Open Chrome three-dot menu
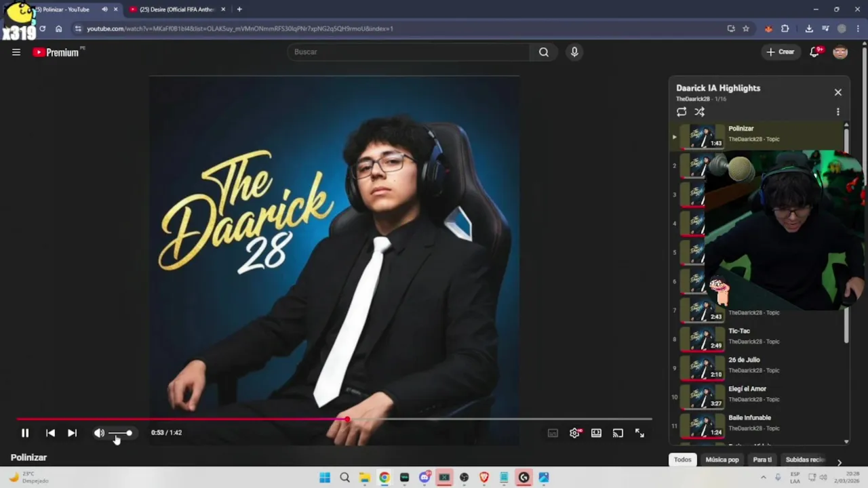 pyautogui.click(x=858, y=28)
